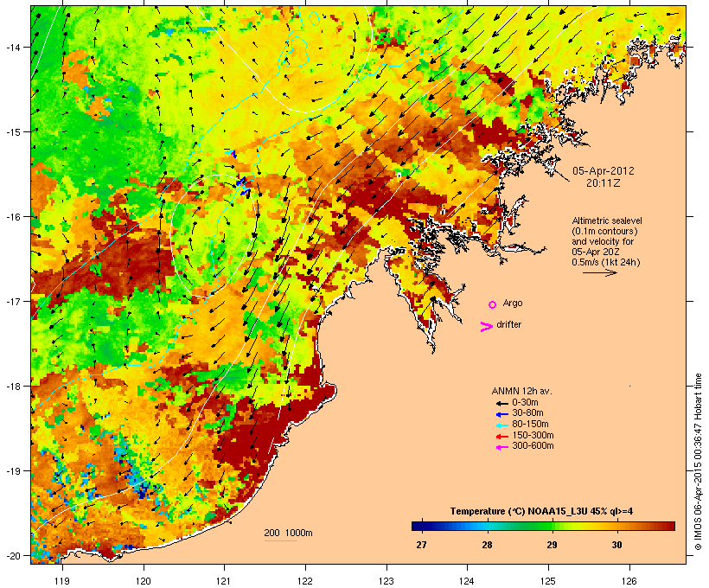This screenshot has width=709, height=588.
Task: Click the cyan 80-150m legend arrow
Action: coord(502,425)
